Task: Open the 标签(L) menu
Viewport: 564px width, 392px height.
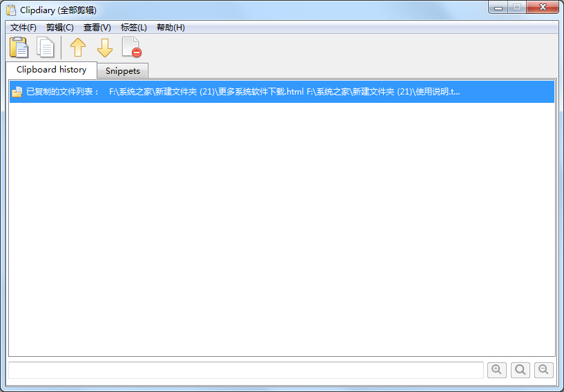Action: click(x=134, y=28)
